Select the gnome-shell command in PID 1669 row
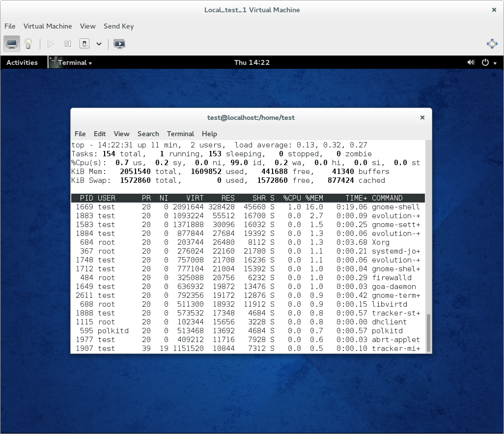Viewport: 504px width, 434px height. click(395, 207)
